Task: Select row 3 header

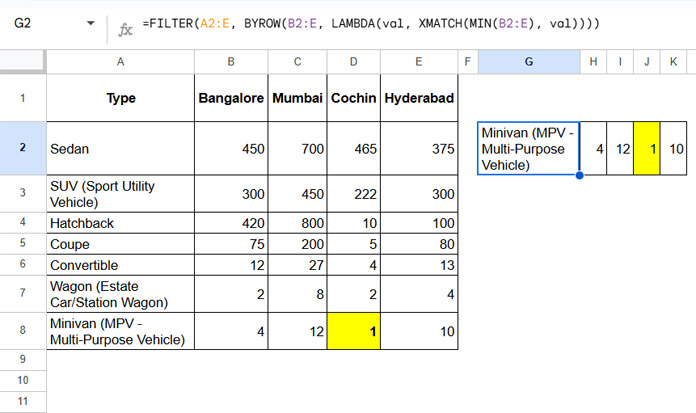Action: coord(23,193)
